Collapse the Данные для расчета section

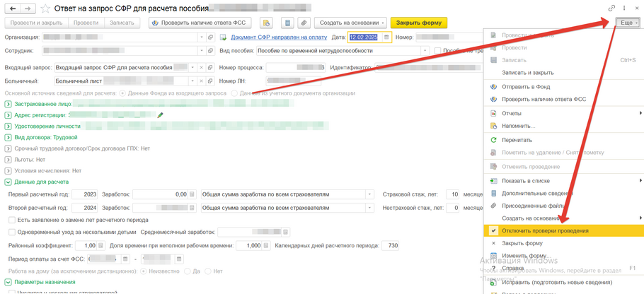8,182
